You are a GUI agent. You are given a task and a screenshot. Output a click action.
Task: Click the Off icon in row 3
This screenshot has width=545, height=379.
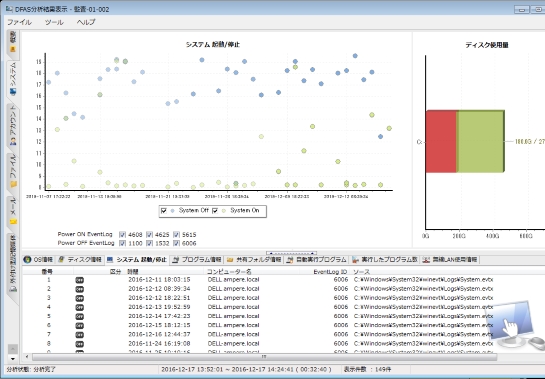coord(80,298)
